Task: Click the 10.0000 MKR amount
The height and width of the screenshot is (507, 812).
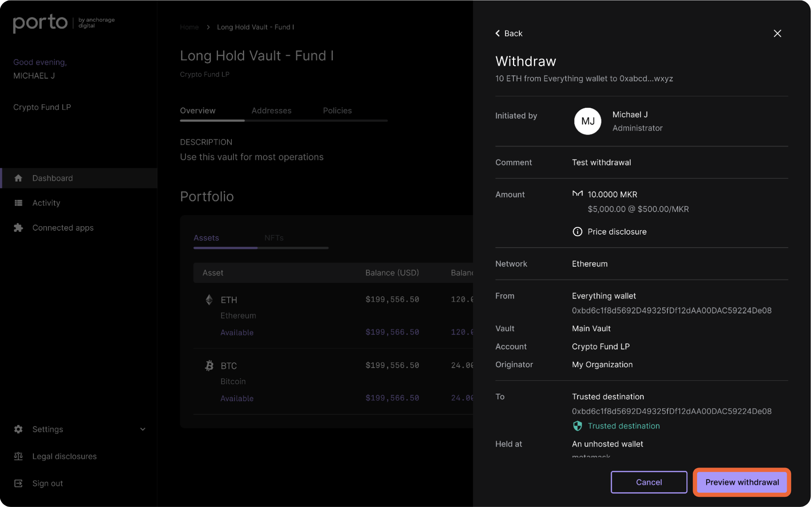Action: pyautogui.click(x=612, y=194)
